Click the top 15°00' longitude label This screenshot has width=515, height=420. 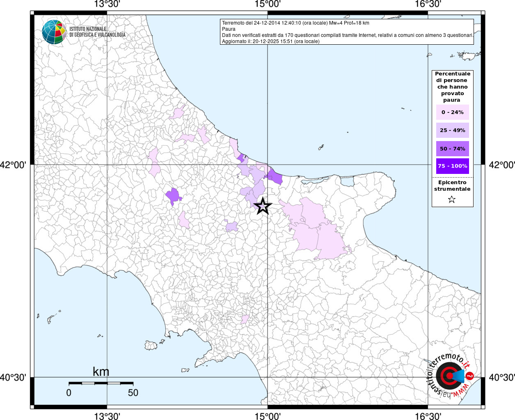[268, 4]
